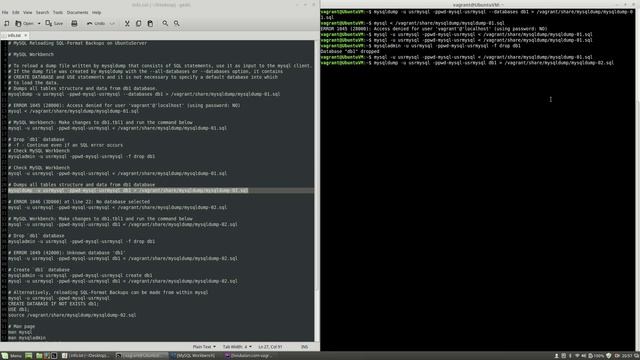Click the Ln 27 Col position indicator
Image resolution: width=640 pixels, height=360 pixels.
pyautogui.click(x=270, y=347)
